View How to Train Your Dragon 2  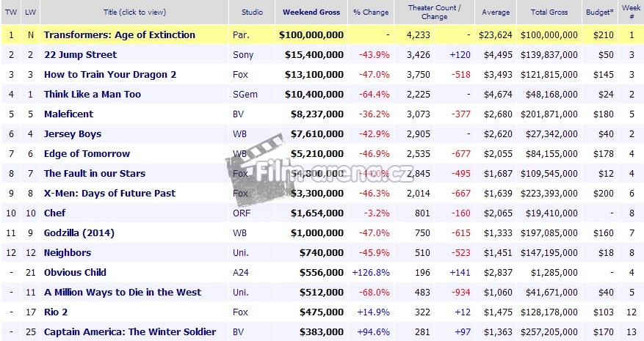tap(110, 74)
